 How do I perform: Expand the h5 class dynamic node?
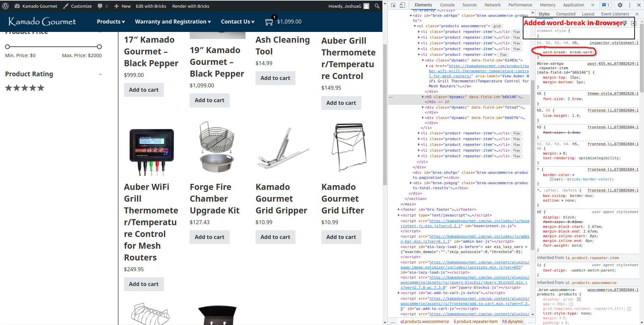pyautogui.click(x=423, y=97)
